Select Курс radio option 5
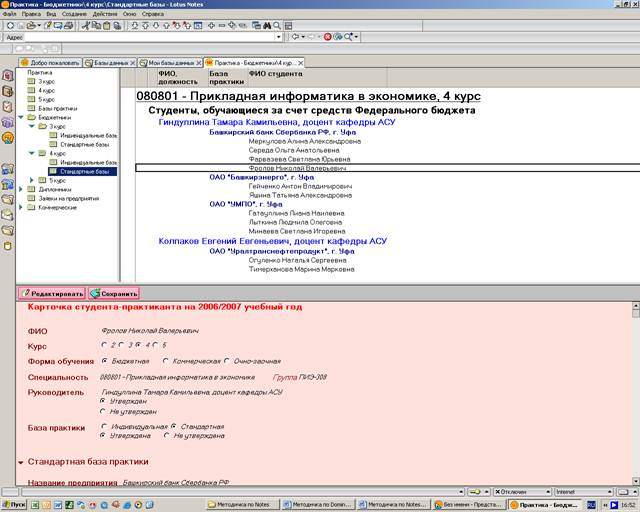Image resolution: width=640 pixels, height=512 pixels. click(x=156, y=345)
